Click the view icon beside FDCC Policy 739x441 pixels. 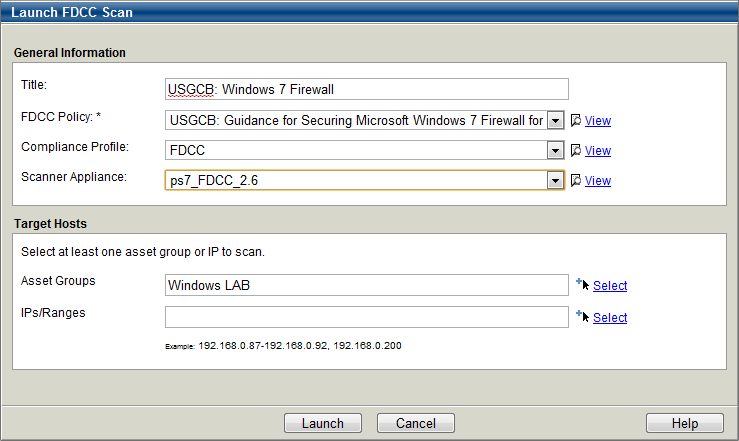[575, 121]
